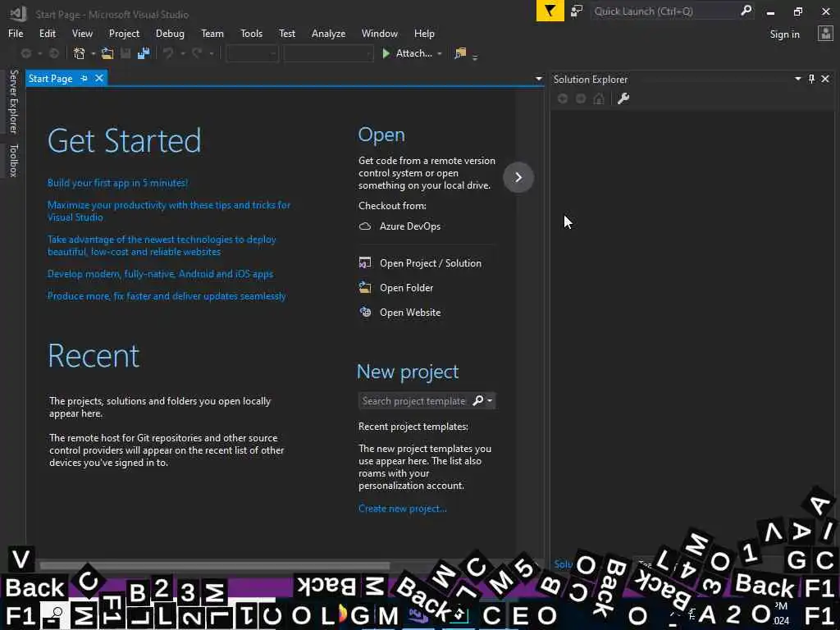This screenshot has height=630, width=840.
Task: Open the document tab list dropdown arrow
Action: tap(538, 79)
